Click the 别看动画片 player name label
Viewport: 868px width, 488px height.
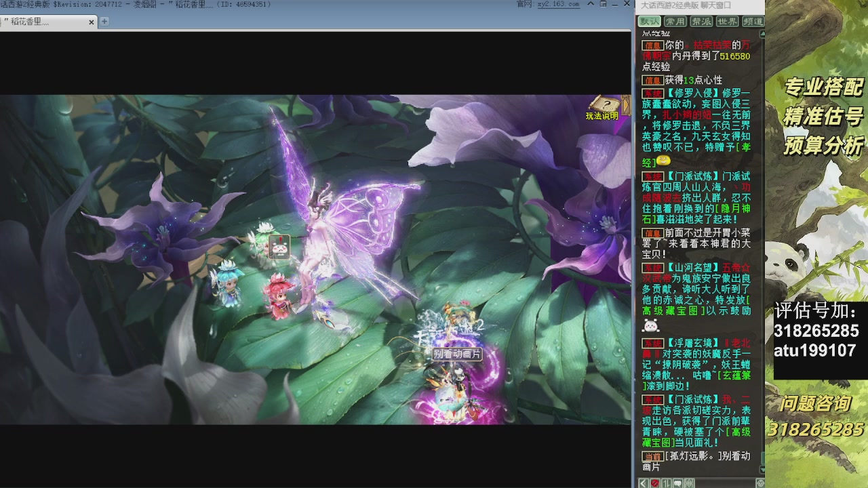(457, 354)
